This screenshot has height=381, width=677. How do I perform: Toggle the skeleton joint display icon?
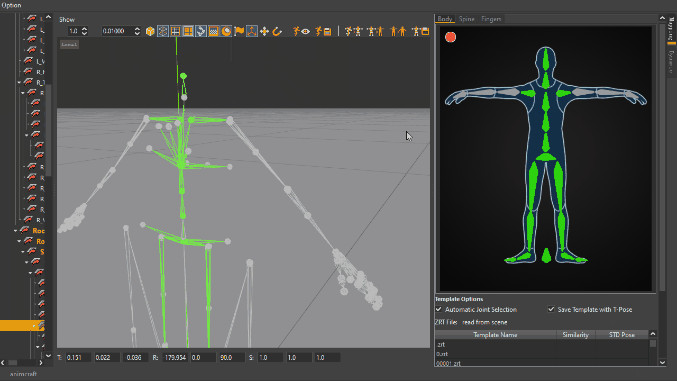pyautogui.click(x=163, y=31)
